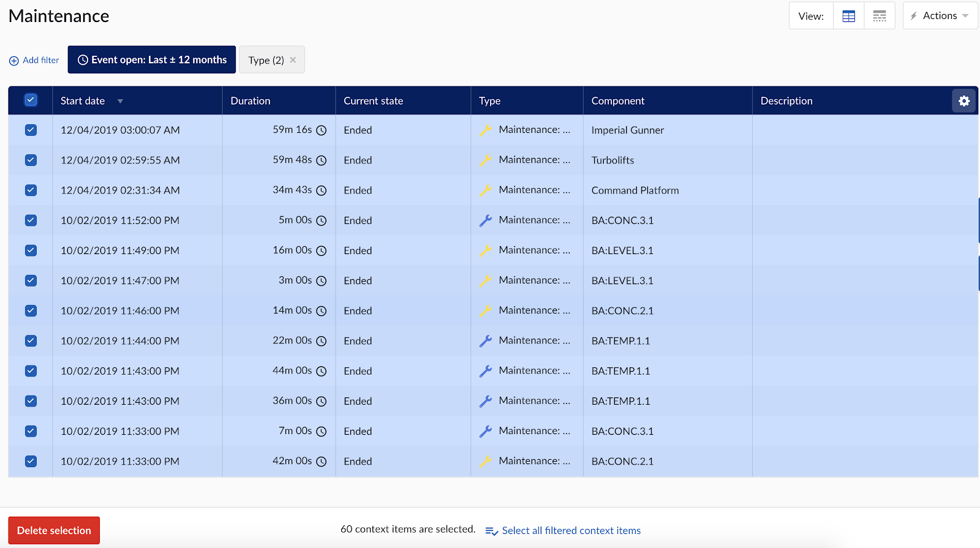The image size is (980, 548).
Task: Open the table column settings gear
Action: pyautogui.click(x=964, y=101)
